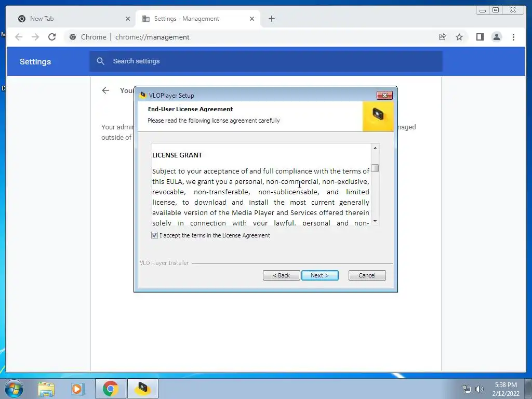The height and width of the screenshot is (399, 532).
Task: Click the network icon in system tray
Action: tap(467, 389)
